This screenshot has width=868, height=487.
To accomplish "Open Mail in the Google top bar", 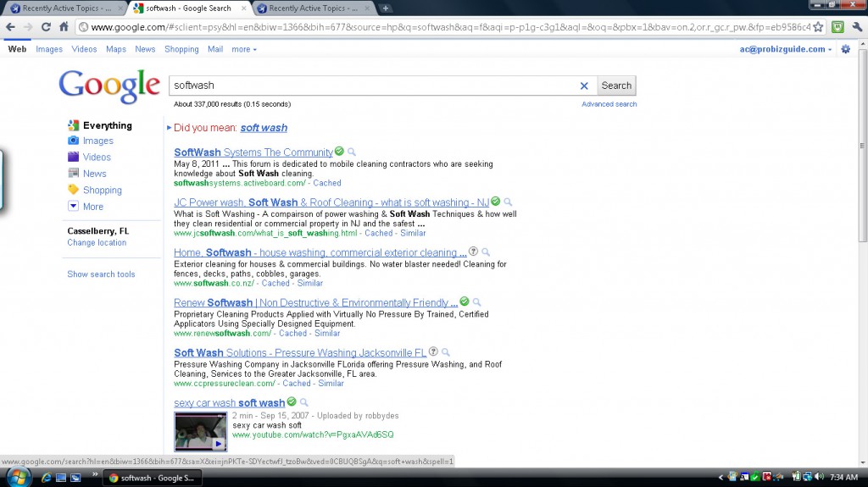I will point(215,49).
